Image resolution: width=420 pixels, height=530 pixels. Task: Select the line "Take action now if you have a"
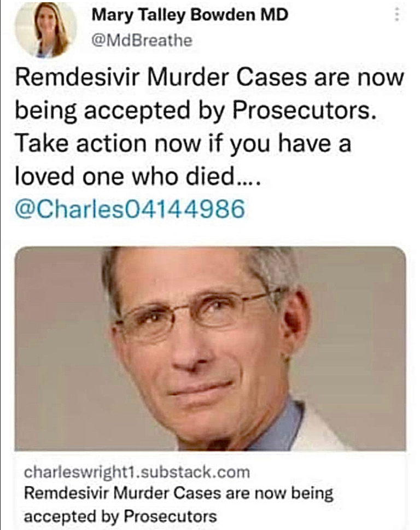pos(183,144)
